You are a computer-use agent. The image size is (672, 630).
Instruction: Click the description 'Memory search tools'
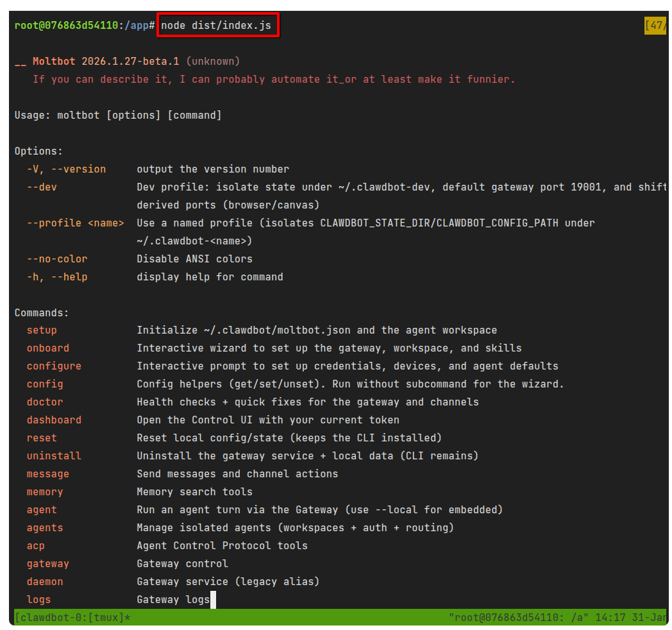194,492
